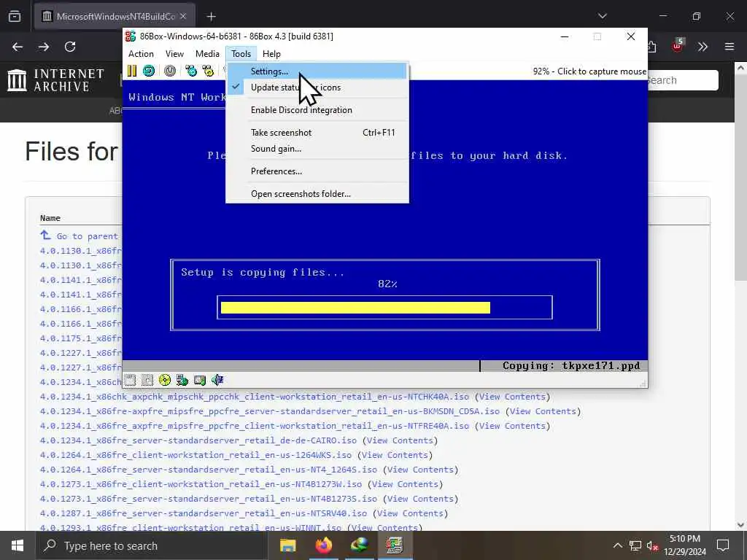Click the taskbar clock showing 5:10 PM
The height and width of the screenshot is (560, 747).
coord(684,545)
